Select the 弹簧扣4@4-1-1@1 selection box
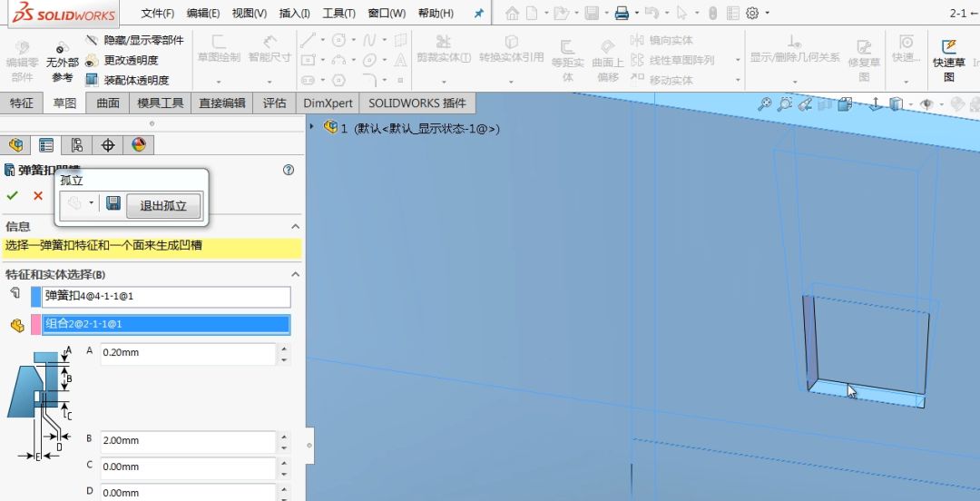Viewport: 980px width, 501px height. [166, 297]
